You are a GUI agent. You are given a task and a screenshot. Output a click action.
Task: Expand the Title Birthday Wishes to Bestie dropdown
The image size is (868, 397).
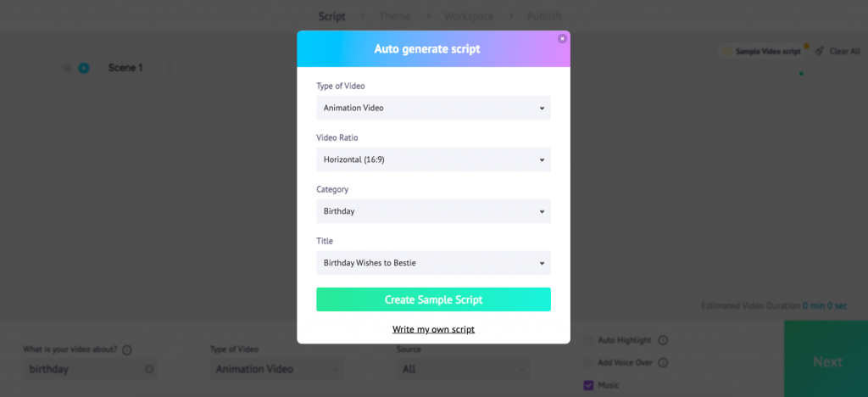coord(433,263)
